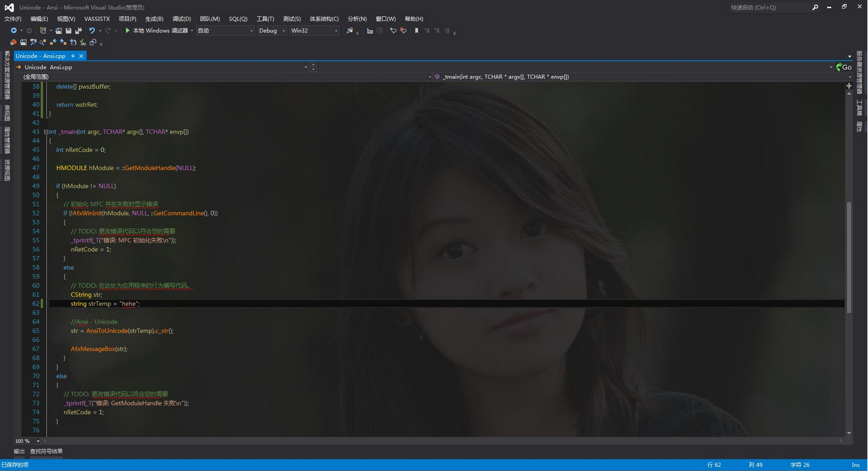Open the 调试(D) menu
The height and width of the screenshot is (471, 868).
pyautogui.click(x=181, y=19)
